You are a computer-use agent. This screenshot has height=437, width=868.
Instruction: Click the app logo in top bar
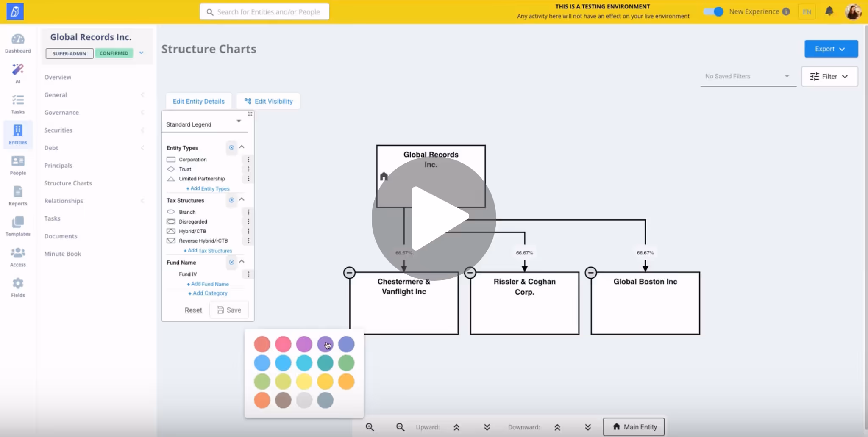click(x=15, y=11)
